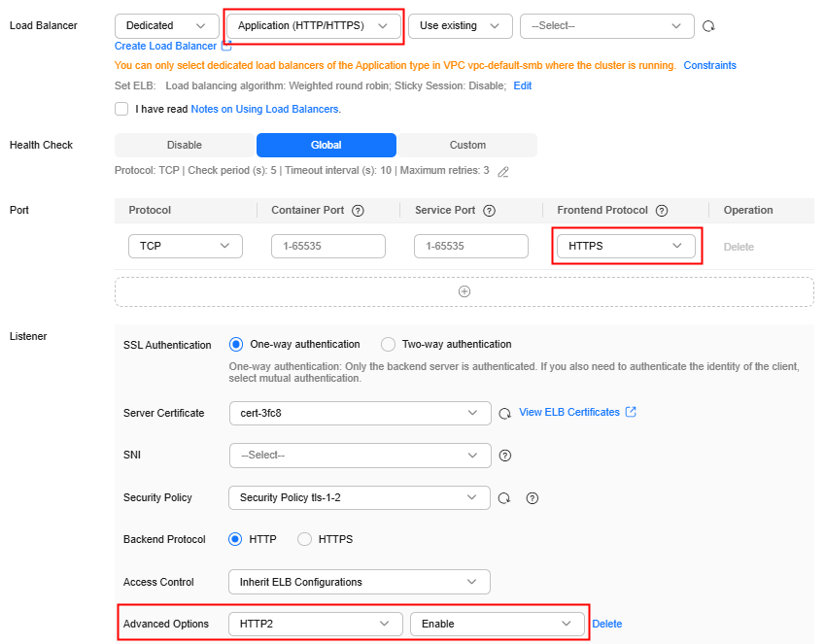
Task: Switch health check to Custom tab
Action: (x=467, y=146)
